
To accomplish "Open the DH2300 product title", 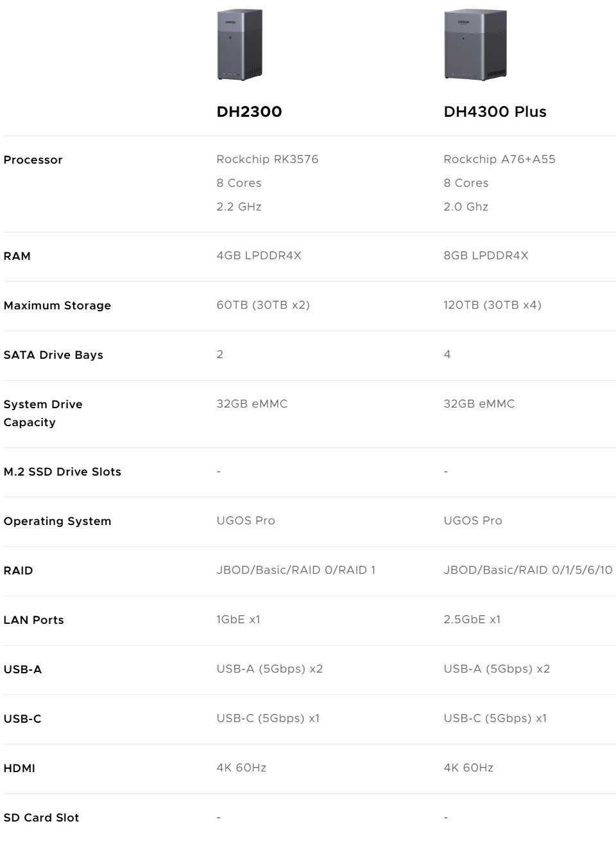I will pyautogui.click(x=249, y=112).
